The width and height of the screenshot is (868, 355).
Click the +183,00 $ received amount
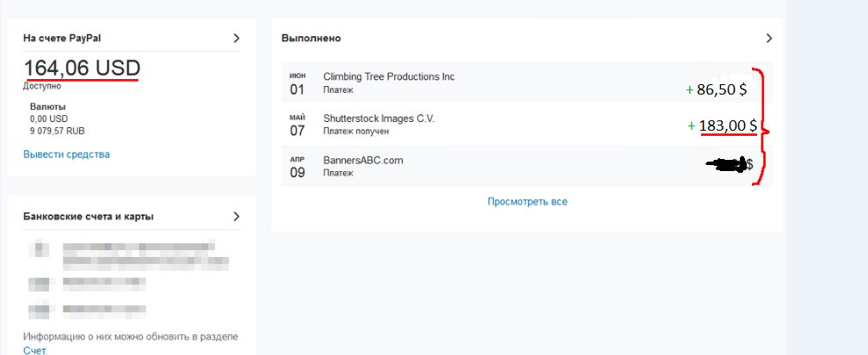point(727,126)
